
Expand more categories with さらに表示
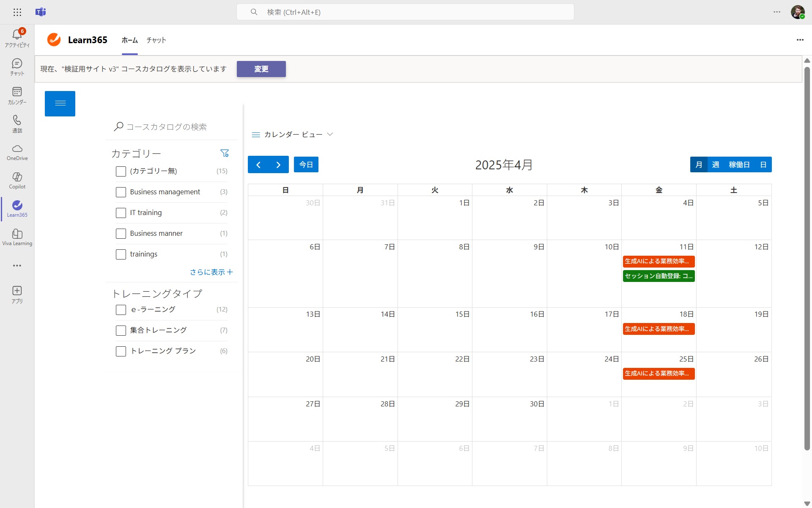211,272
